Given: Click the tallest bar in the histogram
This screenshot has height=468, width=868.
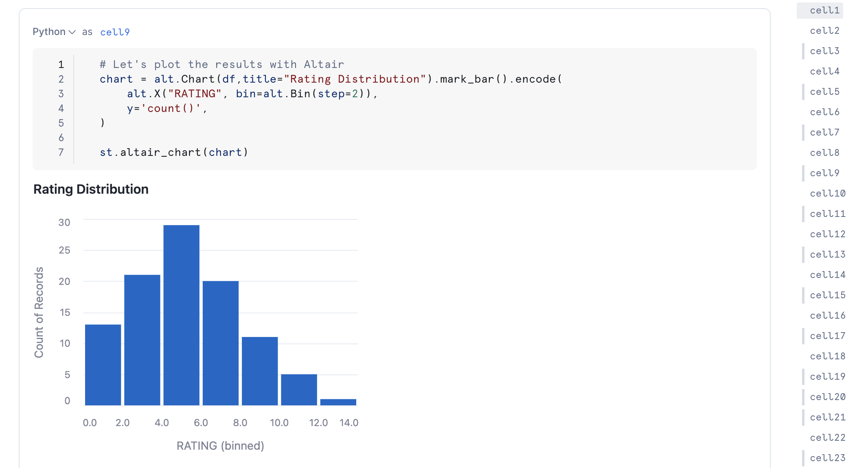Looking at the screenshot, I should tap(181, 315).
